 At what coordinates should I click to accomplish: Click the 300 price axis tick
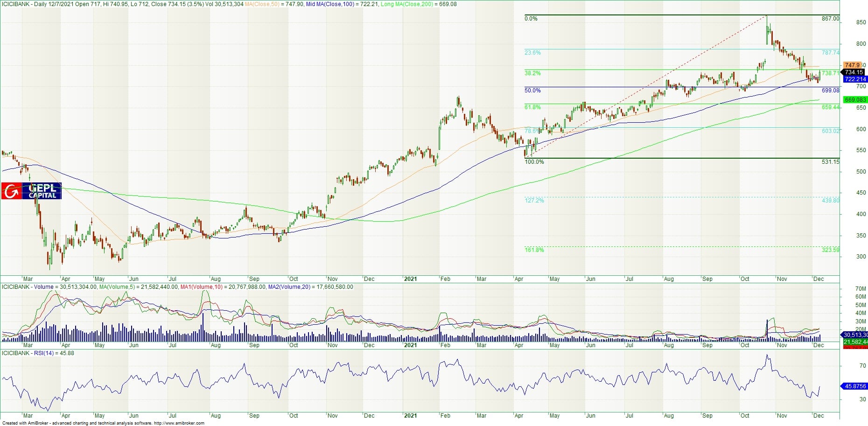pos(861,257)
